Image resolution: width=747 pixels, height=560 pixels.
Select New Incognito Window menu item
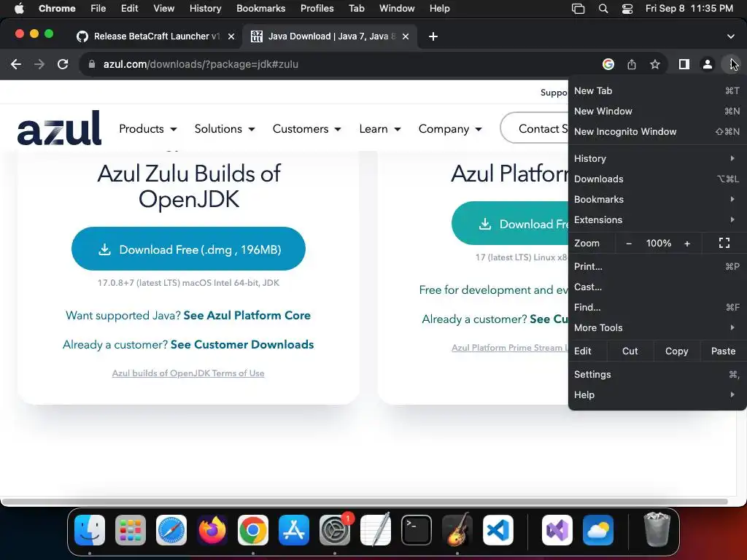pos(657,131)
